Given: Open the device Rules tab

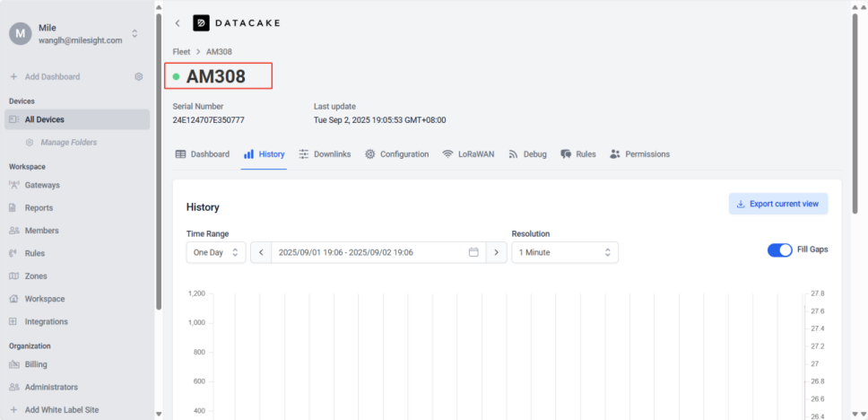Looking at the screenshot, I should pyautogui.click(x=578, y=154).
